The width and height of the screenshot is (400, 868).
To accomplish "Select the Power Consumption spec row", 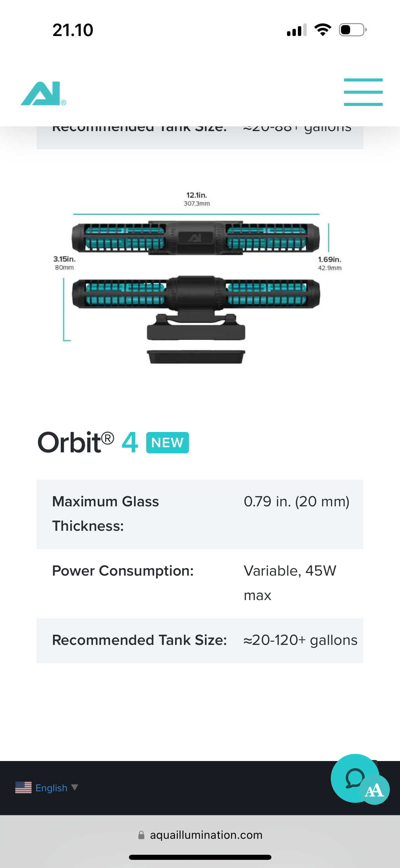I will 200,583.
